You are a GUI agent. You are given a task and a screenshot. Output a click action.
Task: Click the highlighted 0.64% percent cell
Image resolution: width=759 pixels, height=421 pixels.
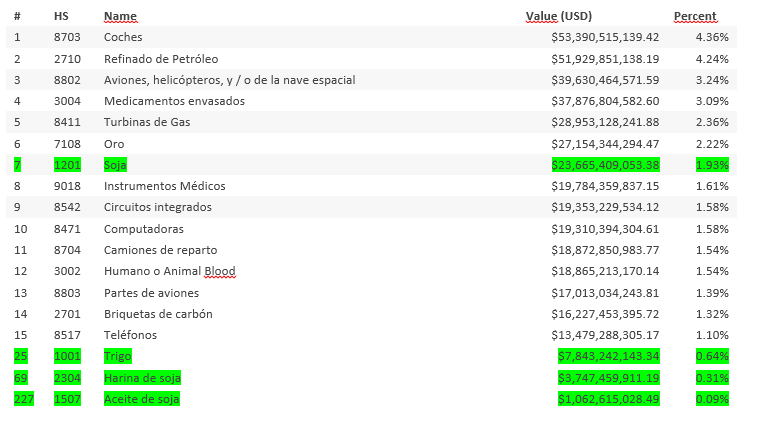point(712,356)
